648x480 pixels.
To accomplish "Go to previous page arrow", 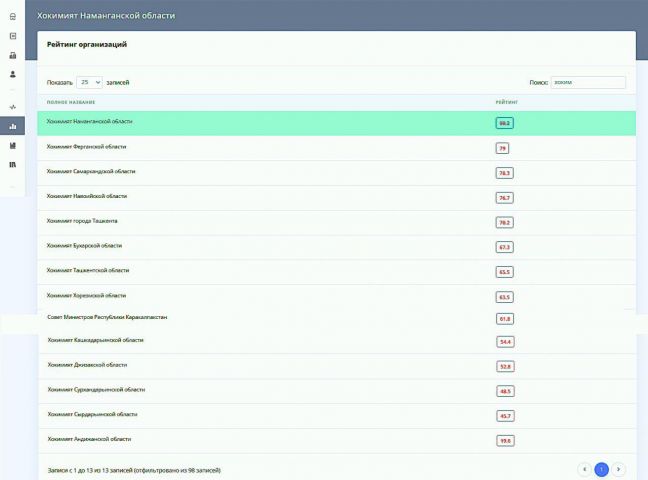I will coord(584,468).
